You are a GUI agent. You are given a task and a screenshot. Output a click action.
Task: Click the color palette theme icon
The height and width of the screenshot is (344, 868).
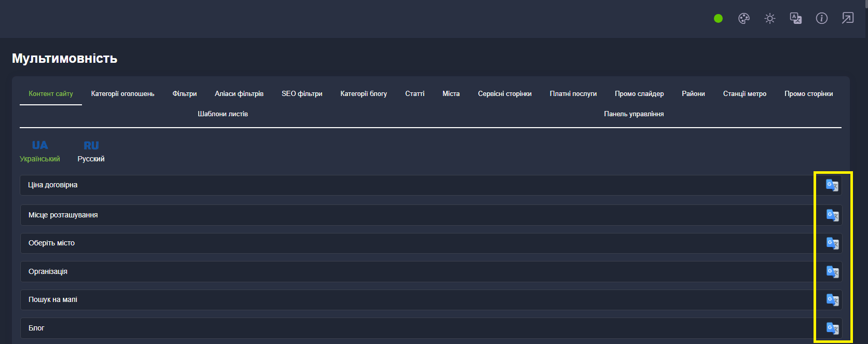pyautogui.click(x=743, y=19)
